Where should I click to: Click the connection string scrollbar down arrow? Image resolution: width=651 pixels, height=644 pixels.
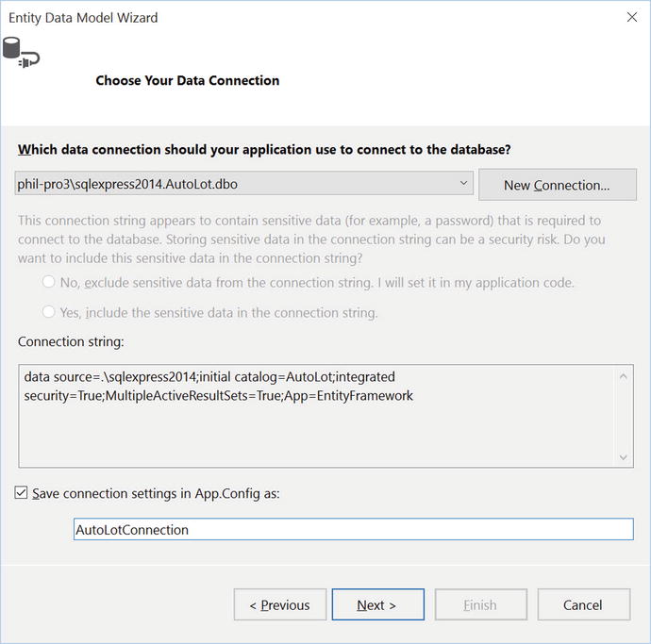(x=624, y=457)
